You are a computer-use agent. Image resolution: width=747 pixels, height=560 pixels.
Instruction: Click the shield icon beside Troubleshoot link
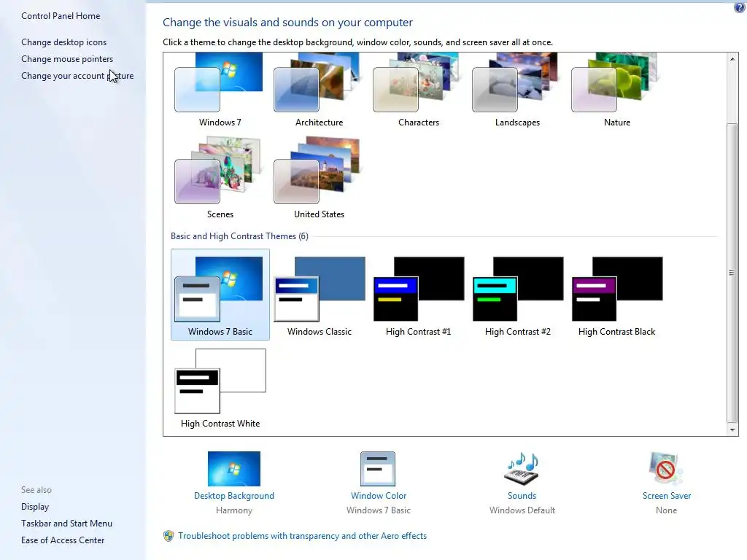coord(169,536)
